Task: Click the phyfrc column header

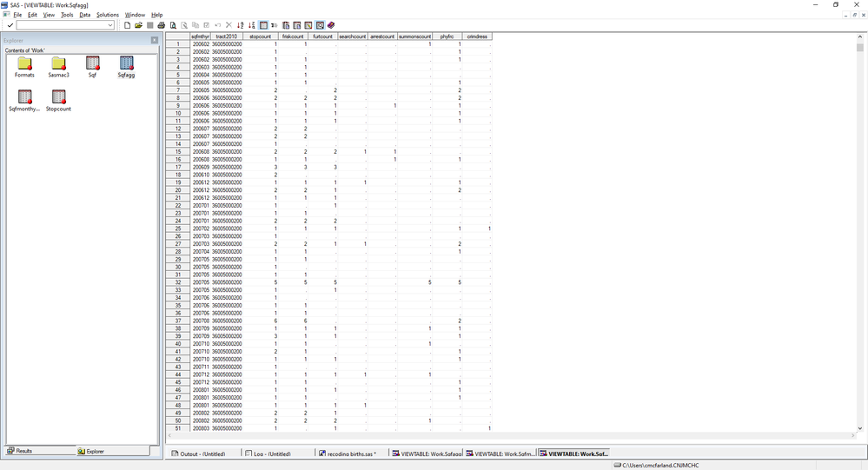Action: pyautogui.click(x=447, y=36)
